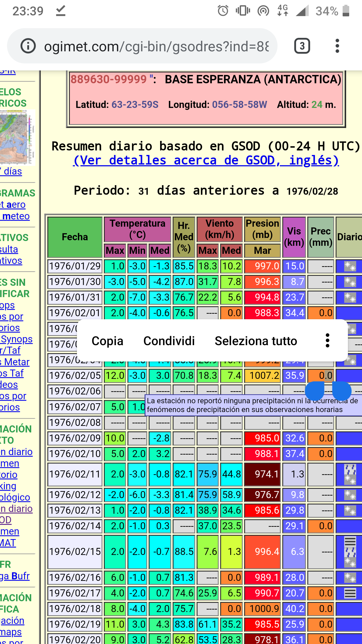
Task: Tap the weather icons for 1976/02/11
Action: click(x=350, y=474)
